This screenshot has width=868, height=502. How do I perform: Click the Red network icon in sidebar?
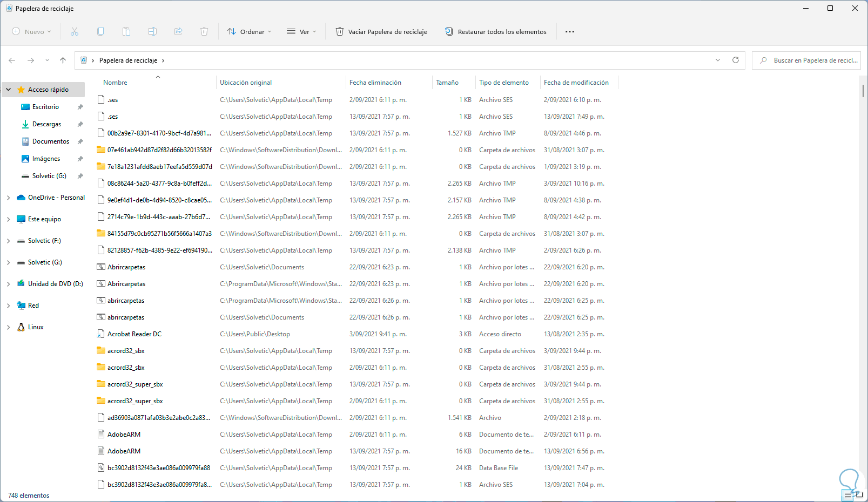(21, 306)
